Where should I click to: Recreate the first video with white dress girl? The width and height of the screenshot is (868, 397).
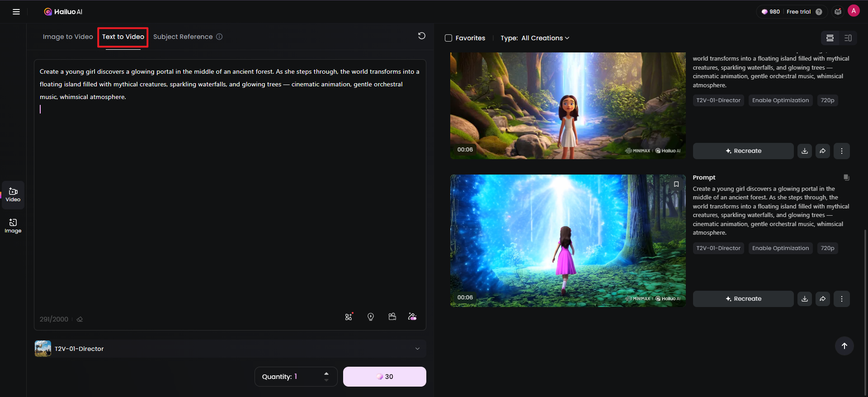coord(743,151)
